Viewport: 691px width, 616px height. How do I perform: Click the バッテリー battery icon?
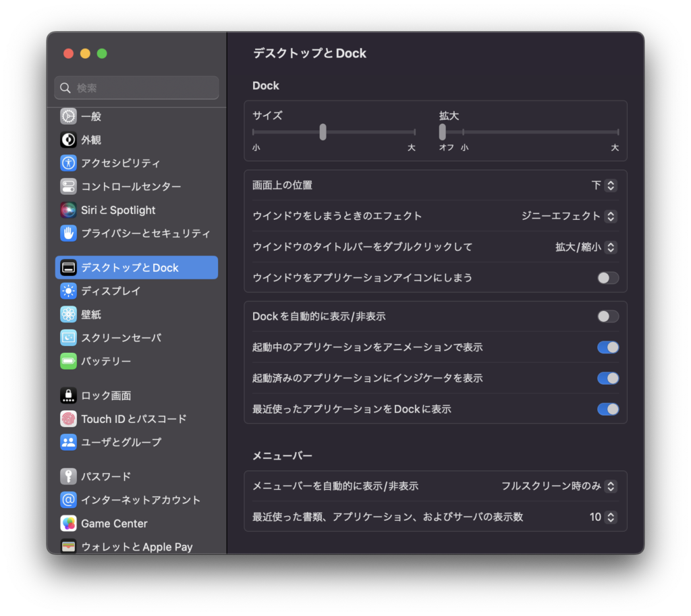point(68,361)
